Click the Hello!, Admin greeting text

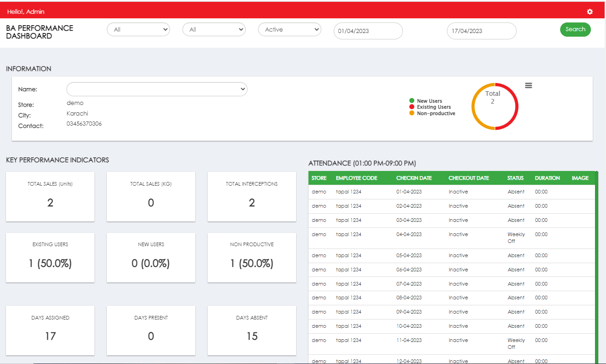coord(26,11)
